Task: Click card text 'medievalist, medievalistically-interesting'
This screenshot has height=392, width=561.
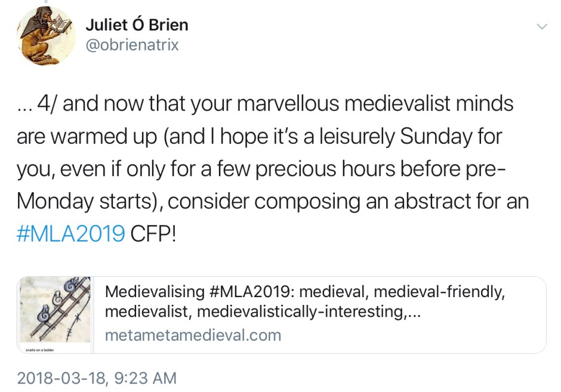Action: pos(263,311)
